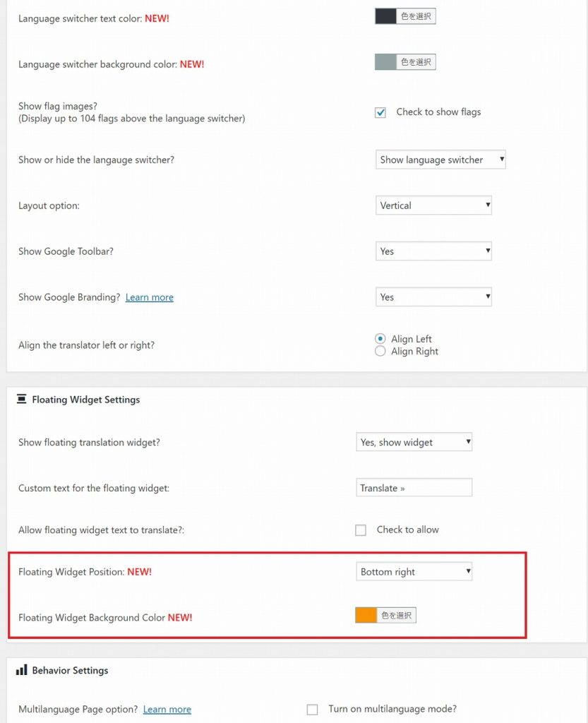Click the orange floating widget color swatch
This screenshot has height=723, width=588.
(366, 616)
